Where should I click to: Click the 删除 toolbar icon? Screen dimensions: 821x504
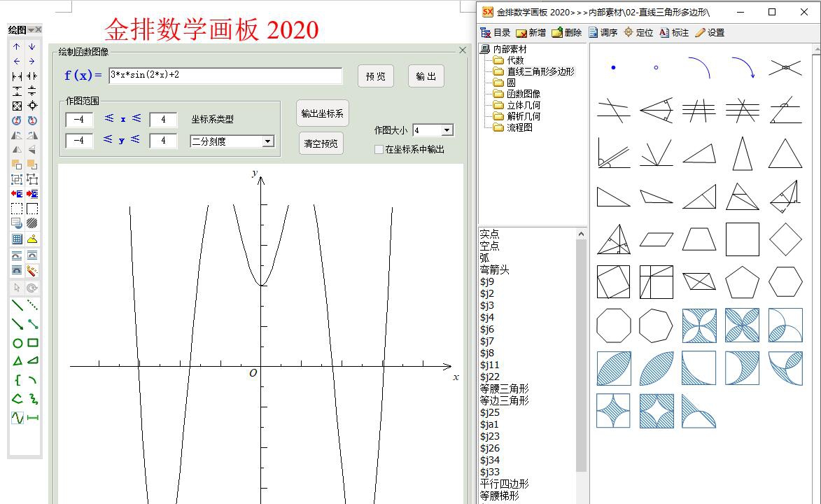[563, 32]
